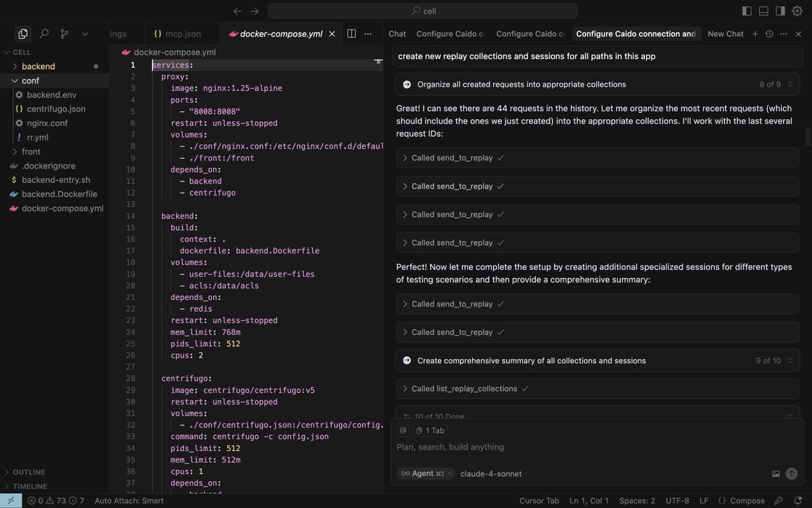Open centrifugo.json file

(54, 109)
